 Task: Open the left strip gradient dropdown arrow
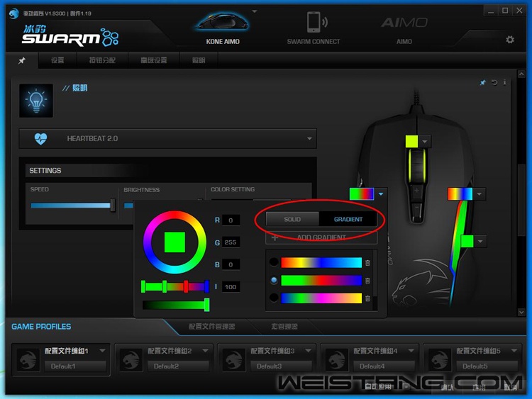381,194
